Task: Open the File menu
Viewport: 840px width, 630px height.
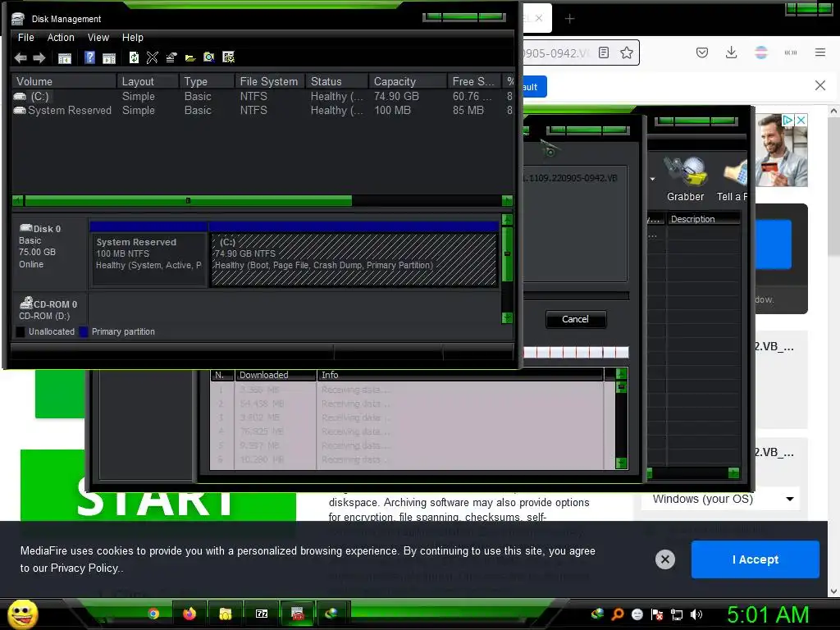Action: pyautogui.click(x=25, y=38)
